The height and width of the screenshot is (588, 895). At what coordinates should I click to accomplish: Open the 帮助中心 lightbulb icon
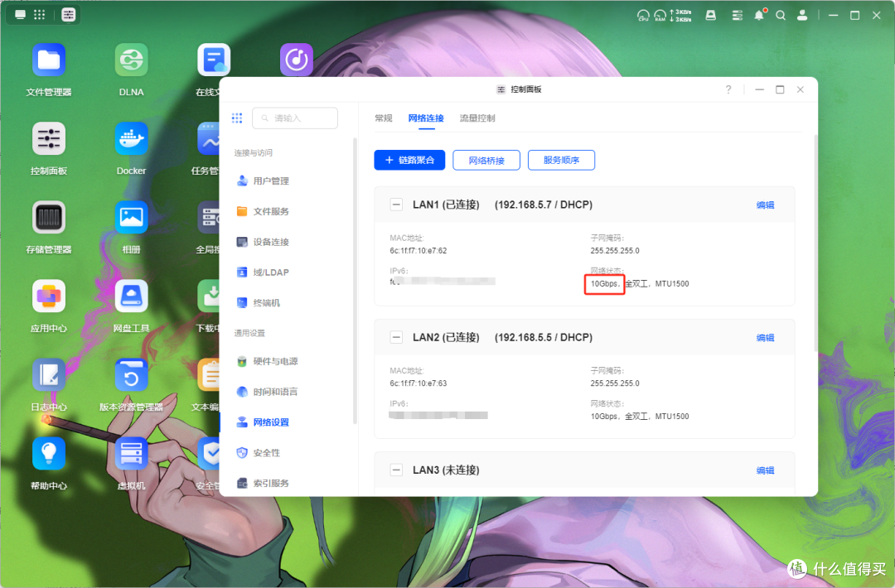[x=49, y=453]
